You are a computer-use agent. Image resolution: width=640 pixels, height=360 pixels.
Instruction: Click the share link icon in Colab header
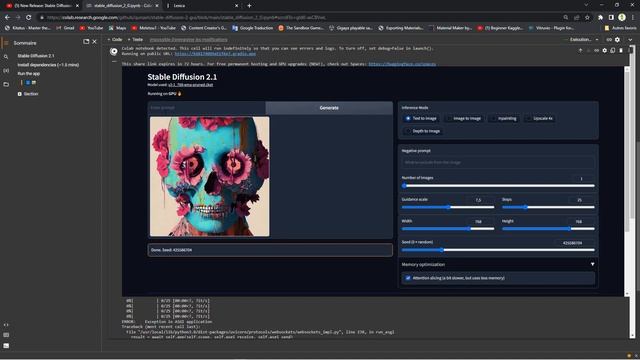[x=609, y=40]
